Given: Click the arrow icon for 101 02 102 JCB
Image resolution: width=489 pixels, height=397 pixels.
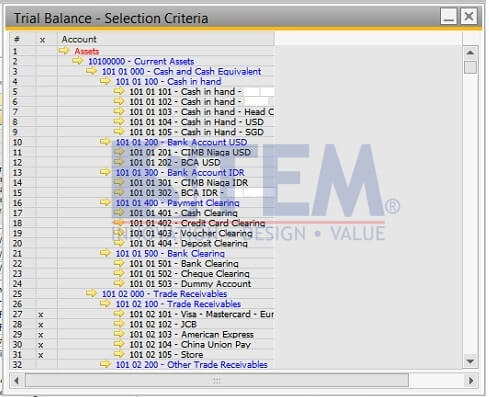Looking at the screenshot, I should point(119,324).
